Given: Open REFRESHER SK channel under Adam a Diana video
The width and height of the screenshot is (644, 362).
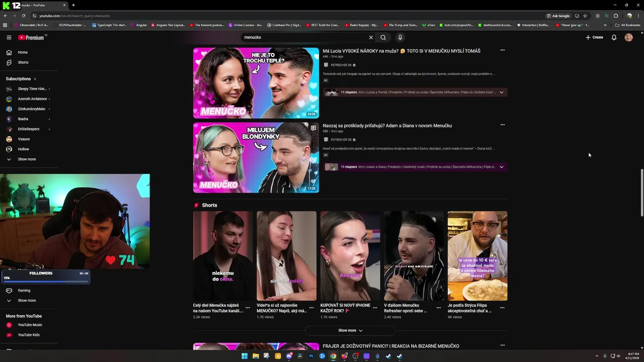Looking at the screenshot, I should click(x=341, y=139).
